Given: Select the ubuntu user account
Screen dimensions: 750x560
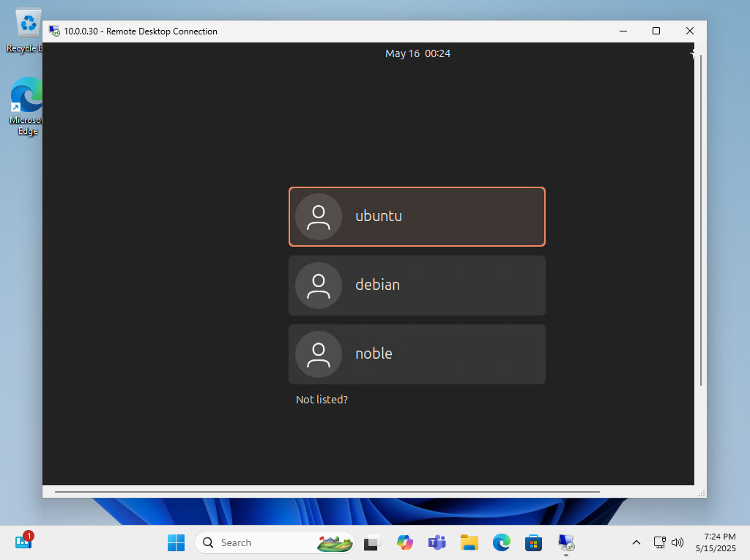Looking at the screenshot, I should 417,217.
